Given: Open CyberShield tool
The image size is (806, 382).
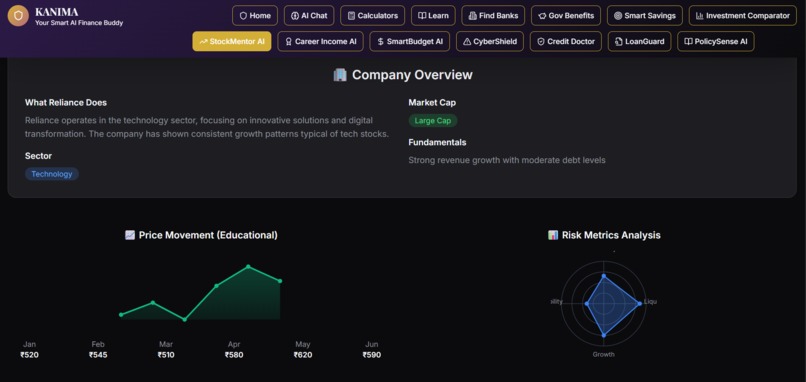Looking at the screenshot, I should tap(490, 41).
